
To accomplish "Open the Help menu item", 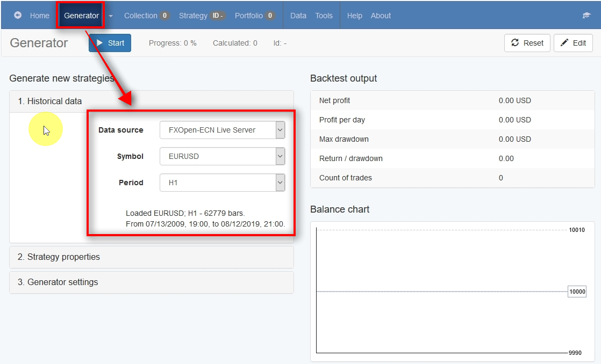I will pos(354,16).
